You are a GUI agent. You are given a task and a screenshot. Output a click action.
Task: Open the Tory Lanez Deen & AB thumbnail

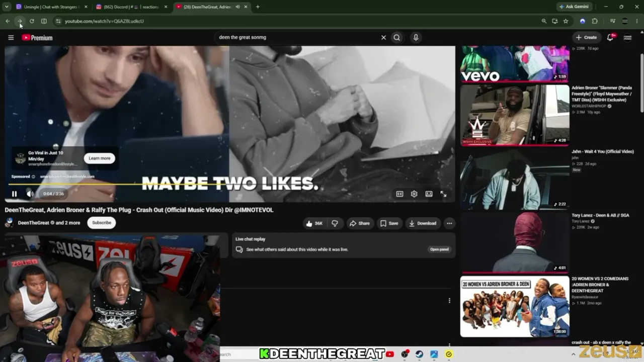515,242
